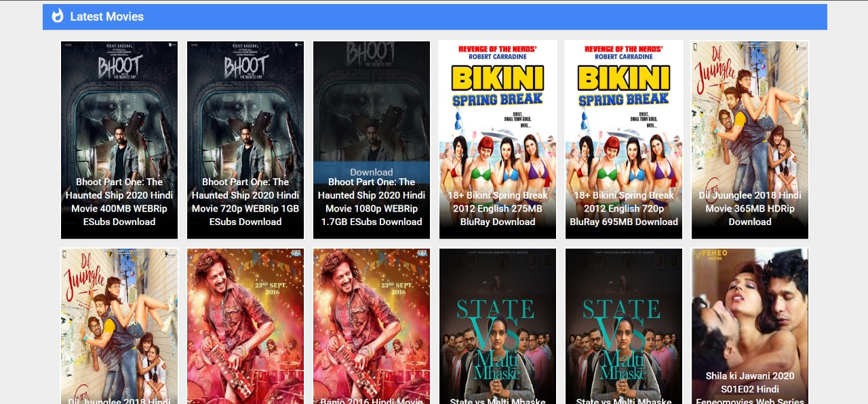868x404 pixels.
Task: Click the flame icon beside Latest Movies
Action: [58, 16]
